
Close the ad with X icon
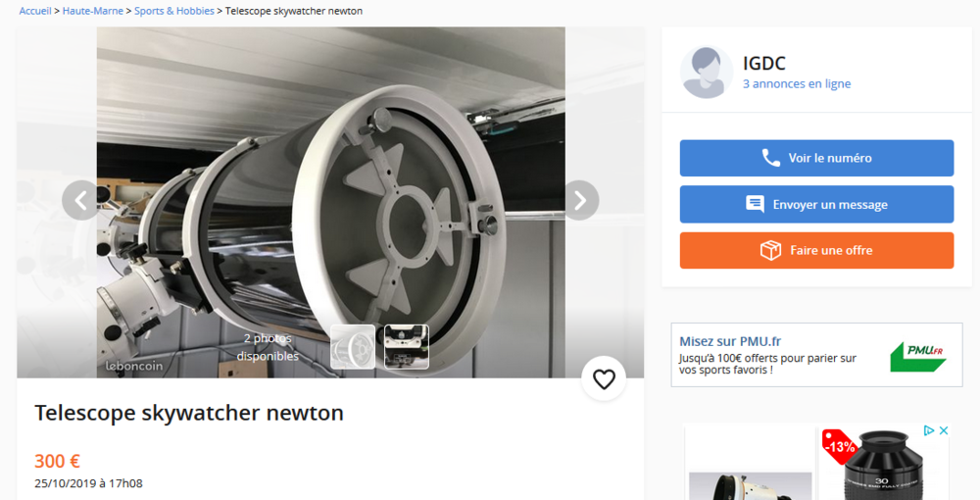[x=944, y=430]
